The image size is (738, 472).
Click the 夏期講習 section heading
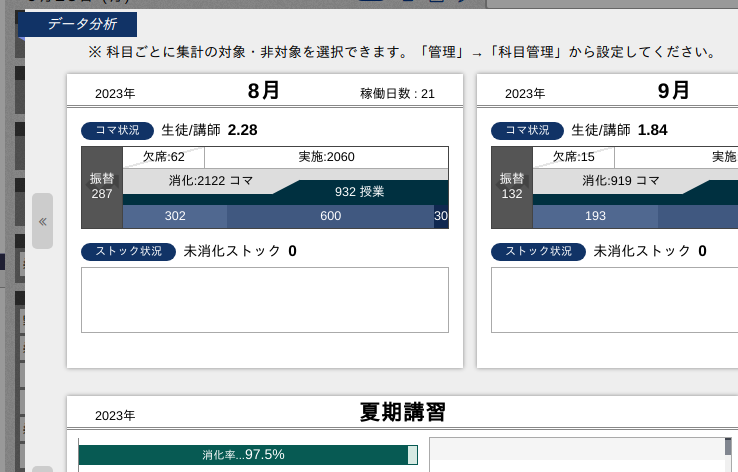[402, 412]
